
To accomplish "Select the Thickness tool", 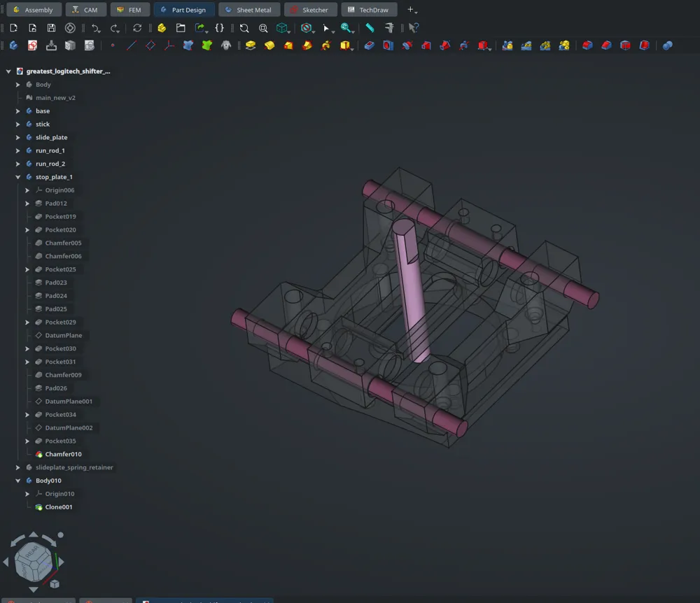I will tap(644, 45).
